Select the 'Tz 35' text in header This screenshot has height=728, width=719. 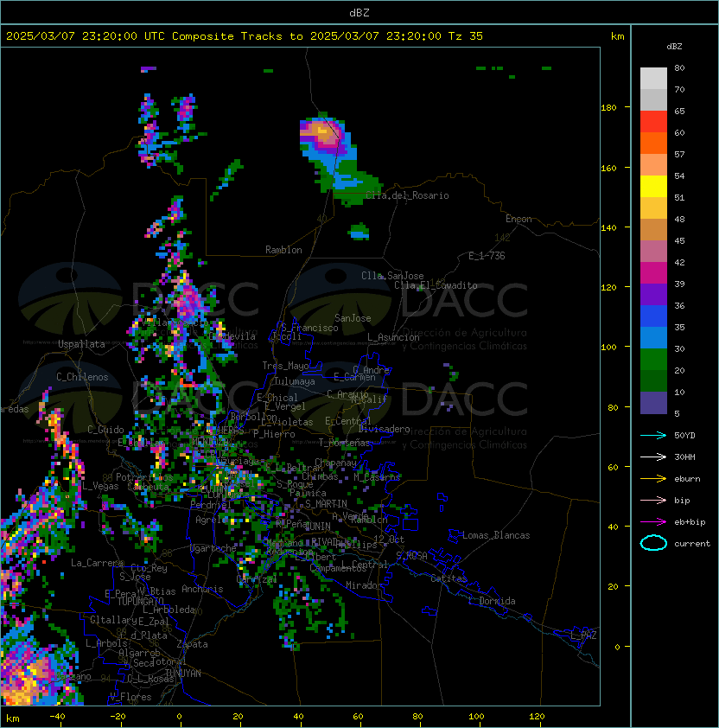466,36
